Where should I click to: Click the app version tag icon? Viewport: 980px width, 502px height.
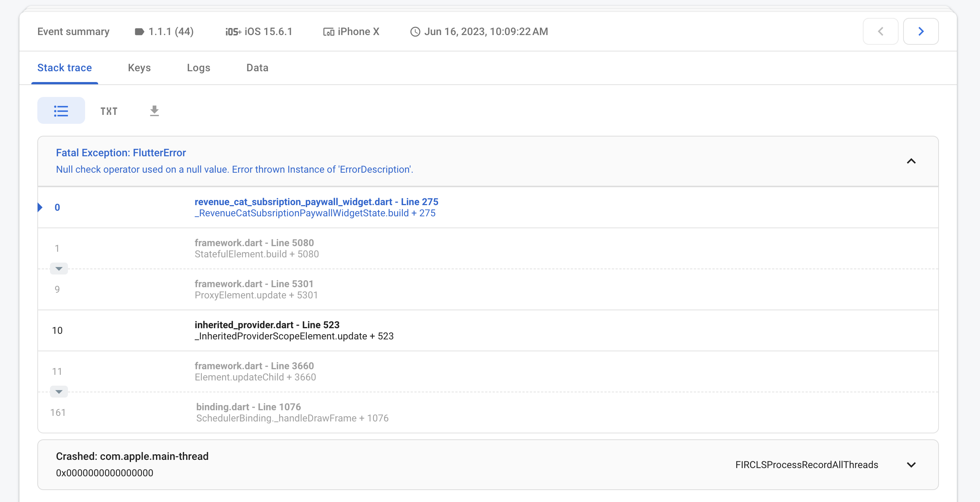coord(139,32)
